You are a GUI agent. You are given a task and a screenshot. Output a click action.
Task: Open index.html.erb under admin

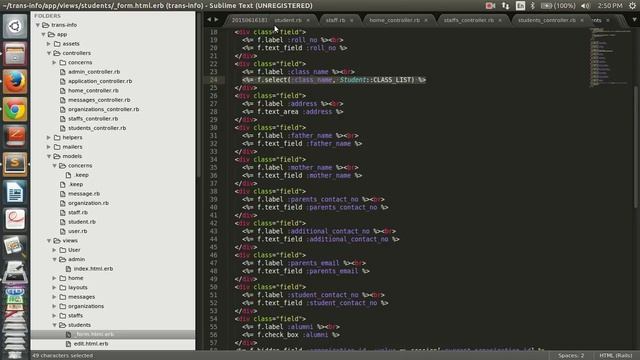93,269
